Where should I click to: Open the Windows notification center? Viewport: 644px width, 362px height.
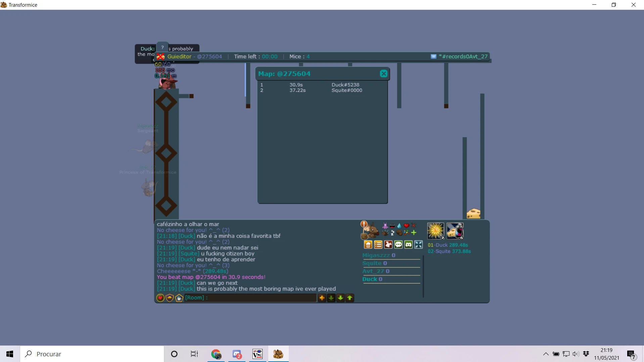coord(631,354)
